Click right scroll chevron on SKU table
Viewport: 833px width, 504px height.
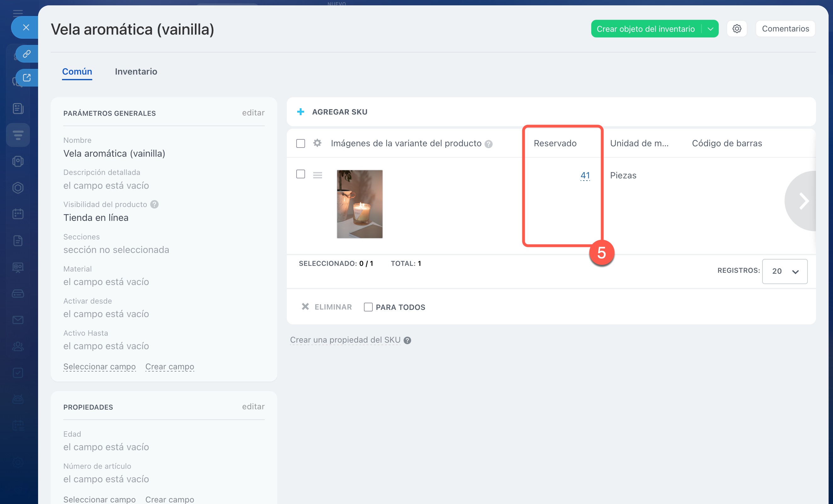(804, 201)
